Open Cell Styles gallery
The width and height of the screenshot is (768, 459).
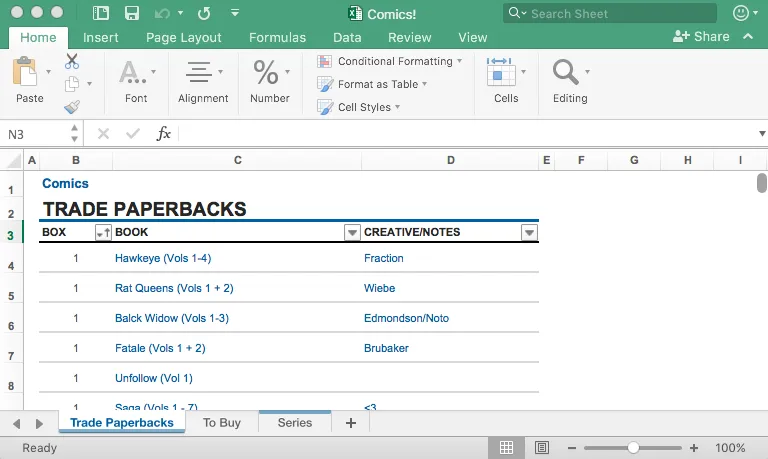click(359, 107)
